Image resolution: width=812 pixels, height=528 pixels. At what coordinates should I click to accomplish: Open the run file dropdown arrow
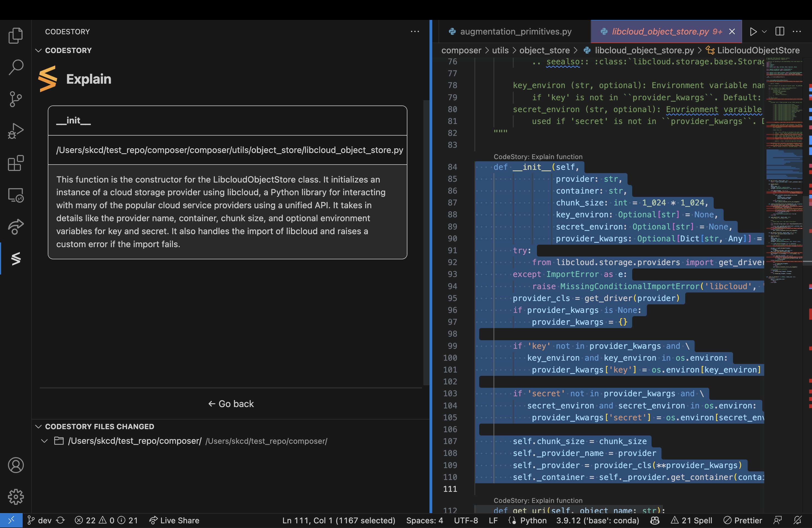tap(764, 31)
